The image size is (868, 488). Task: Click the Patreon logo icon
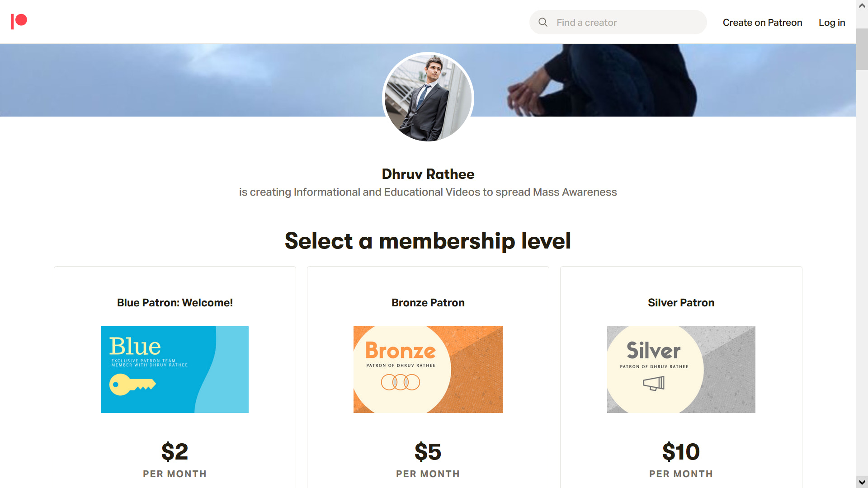point(19,21)
